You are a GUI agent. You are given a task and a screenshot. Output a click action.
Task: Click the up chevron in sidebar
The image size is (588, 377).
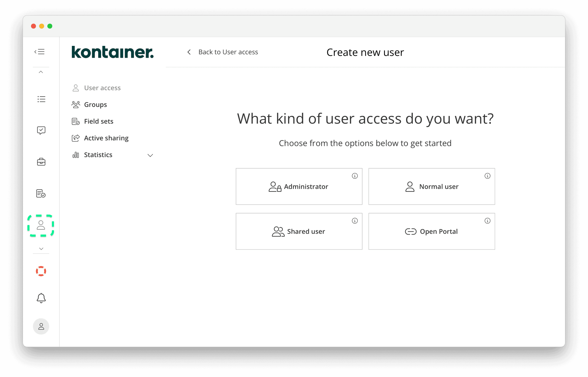[x=41, y=72]
